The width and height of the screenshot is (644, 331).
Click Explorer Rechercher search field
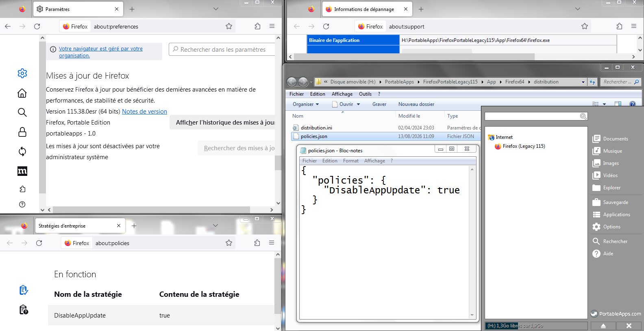point(620,82)
